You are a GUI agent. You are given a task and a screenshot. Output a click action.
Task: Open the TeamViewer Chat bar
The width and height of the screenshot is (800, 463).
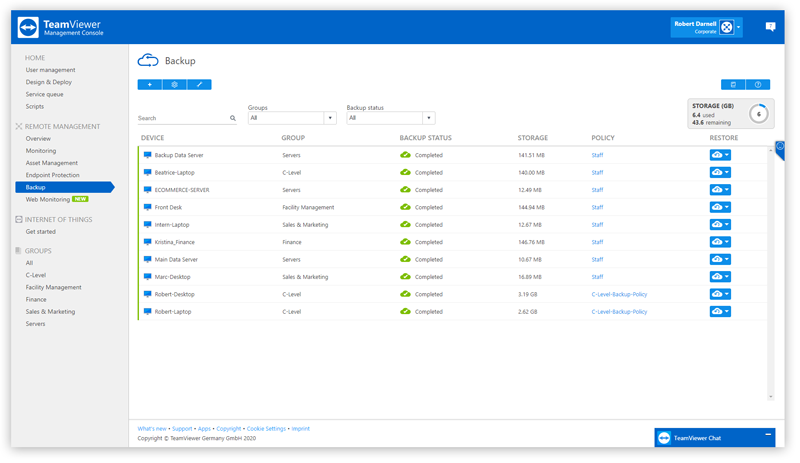(x=715, y=438)
